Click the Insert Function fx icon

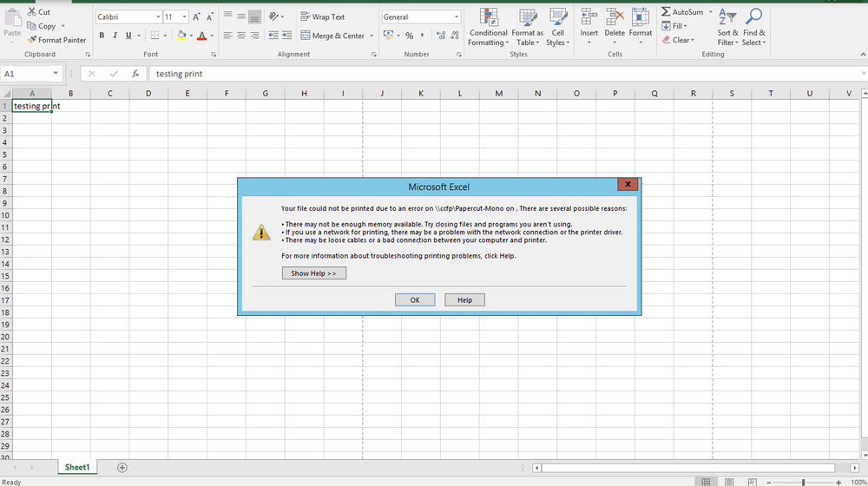(135, 74)
